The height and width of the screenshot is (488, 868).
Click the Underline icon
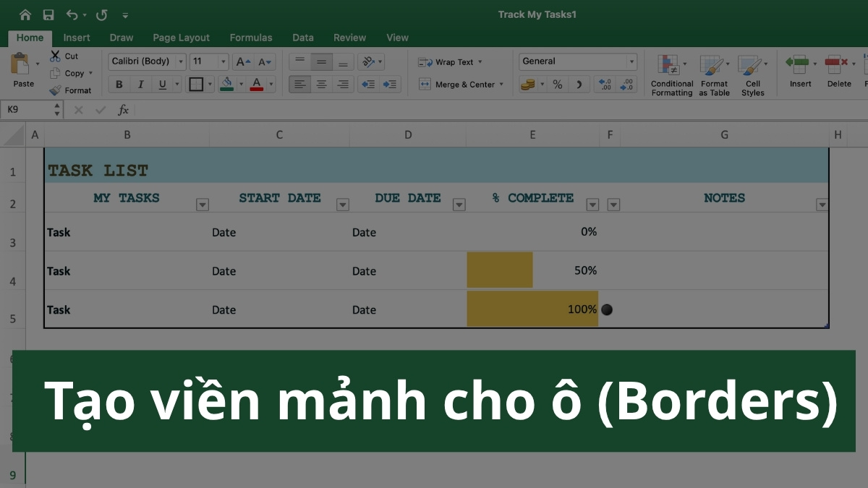pos(162,84)
